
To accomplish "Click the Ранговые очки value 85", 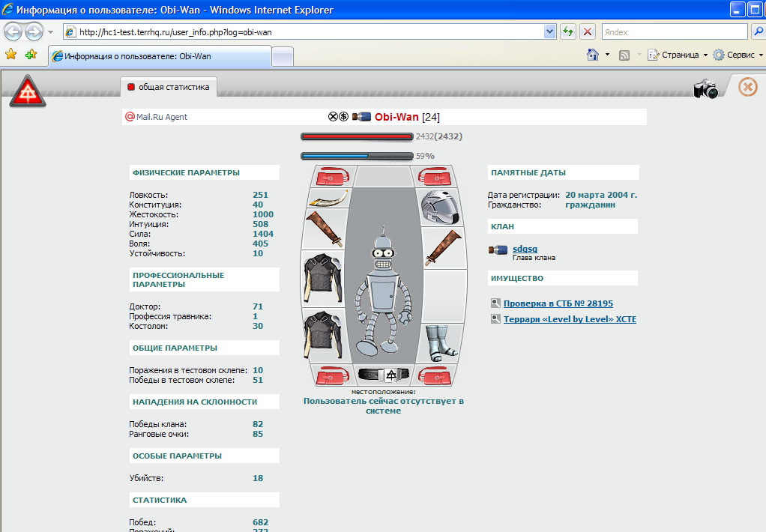I will pyautogui.click(x=258, y=434).
